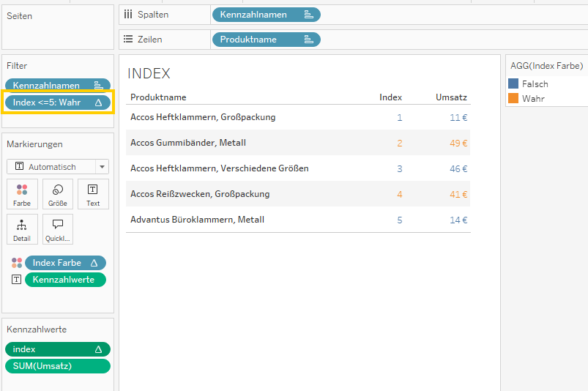Click the text icon beside Kennzahlwerte pill
Viewport: 588px width, 391px height.
pyautogui.click(x=17, y=280)
